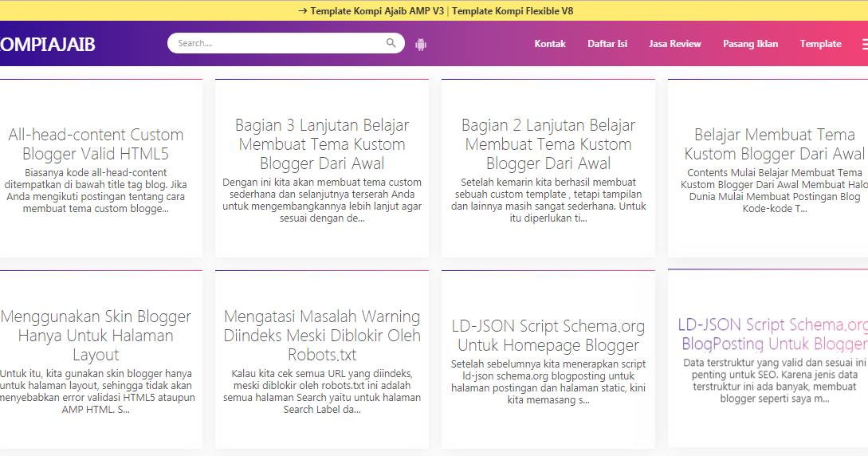Click excerpt starting 'Setelah sebelumnya kita menerapkan'
Image resolution: width=868 pixels, height=456 pixels.
click(548, 382)
